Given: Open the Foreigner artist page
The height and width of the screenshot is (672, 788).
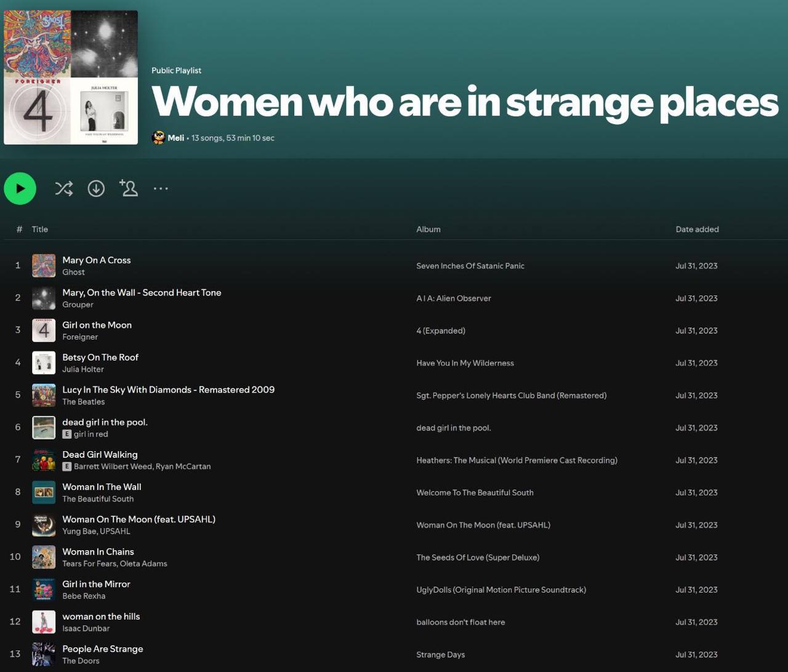Looking at the screenshot, I should [80, 337].
